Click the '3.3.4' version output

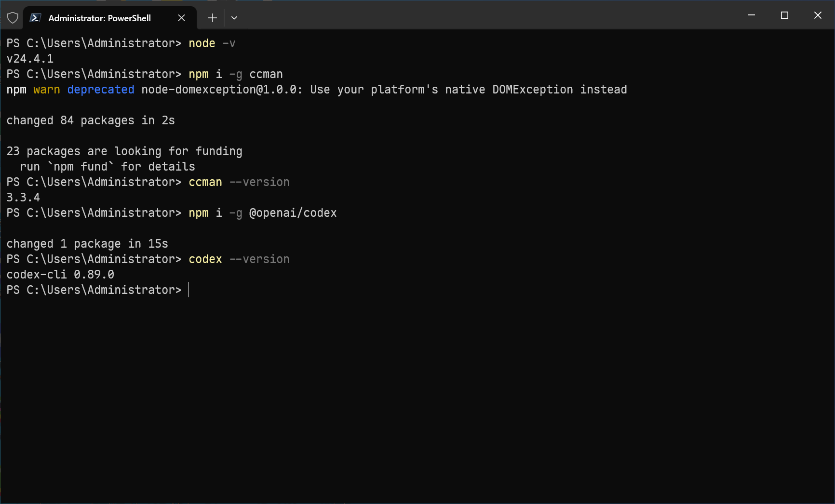pyautogui.click(x=23, y=198)
